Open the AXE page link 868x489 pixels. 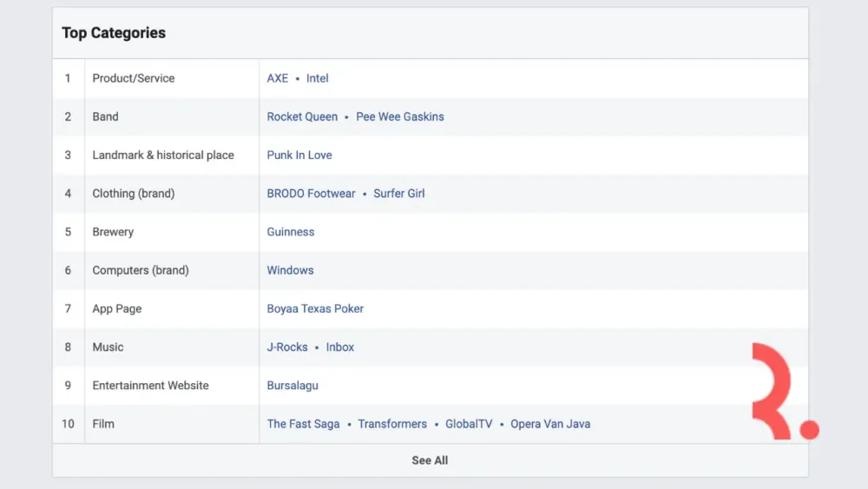click(x=278, y=78)
